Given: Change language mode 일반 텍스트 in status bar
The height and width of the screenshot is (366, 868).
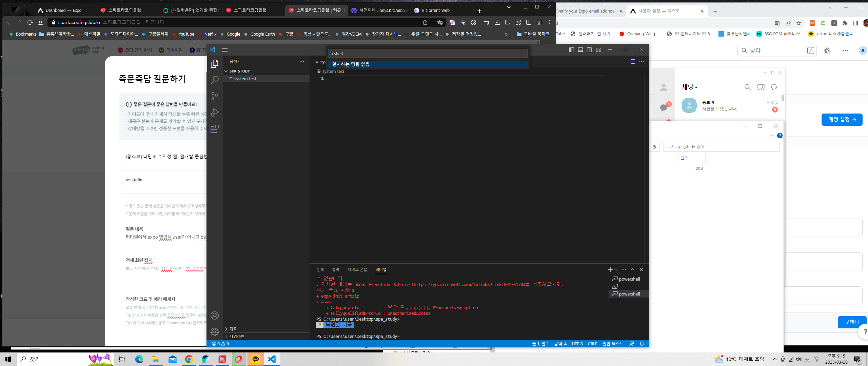Looking at the screenshot, I should [613, 344].
